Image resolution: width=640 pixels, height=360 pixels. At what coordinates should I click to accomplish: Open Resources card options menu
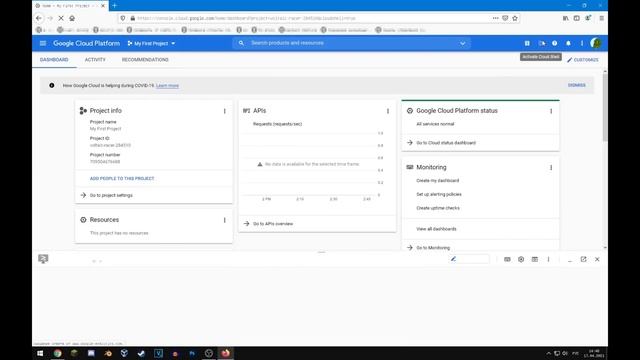point(224,220)
